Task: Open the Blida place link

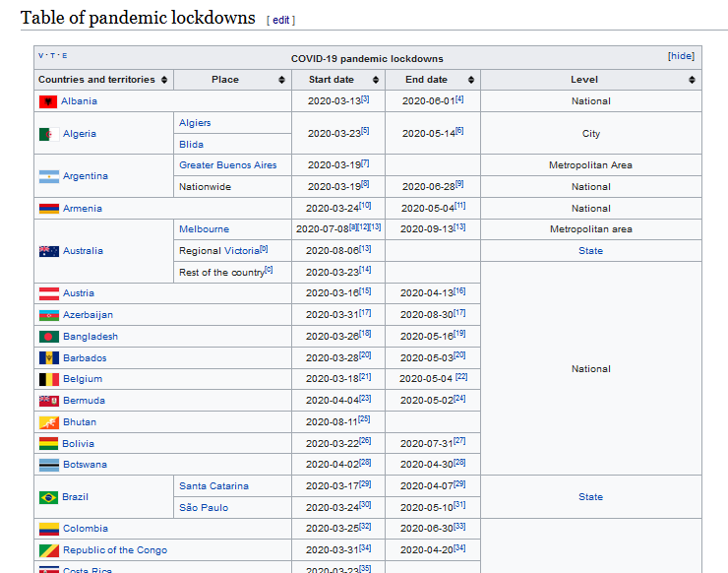Action: (191, 144)
